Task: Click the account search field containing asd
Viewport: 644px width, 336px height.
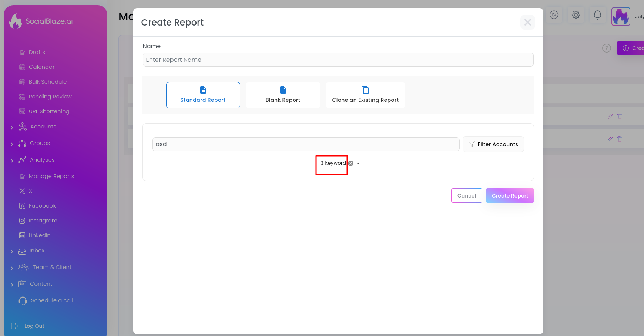Action: [x=306, y=144]
